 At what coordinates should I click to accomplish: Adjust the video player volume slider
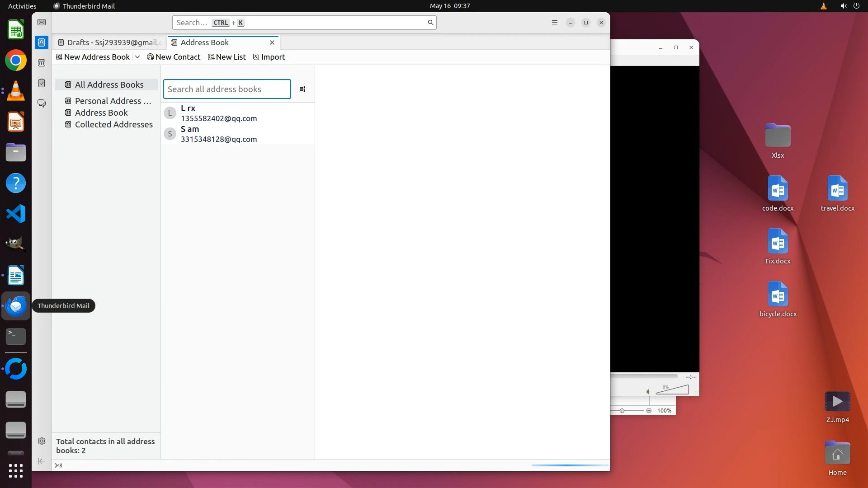pos(672,390)
